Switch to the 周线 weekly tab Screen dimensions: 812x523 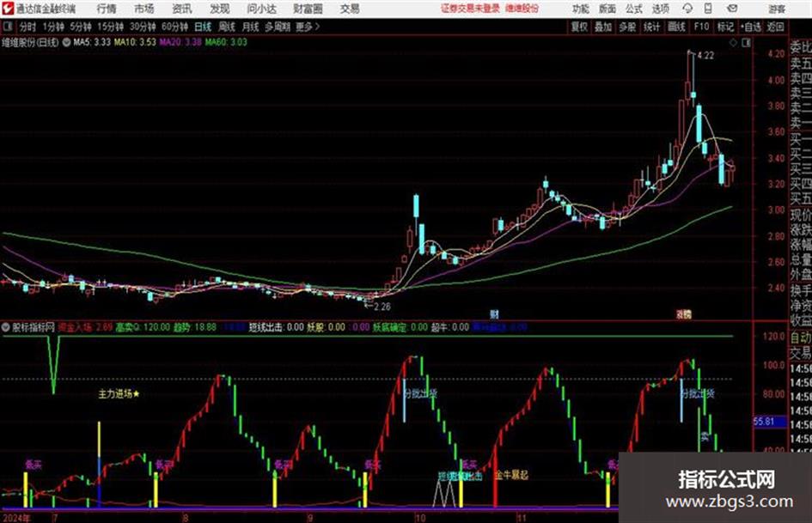point(227,27)
